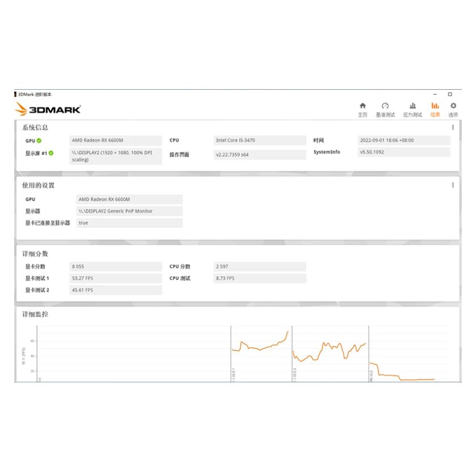Maximize the 3DMark window
476x476 pixels.
tap(450, 94)
